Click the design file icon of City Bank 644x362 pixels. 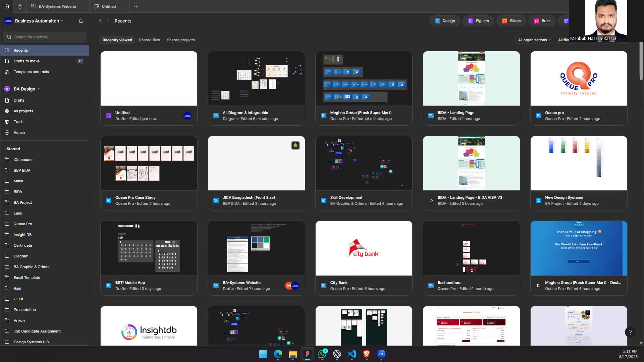point(323,286)
